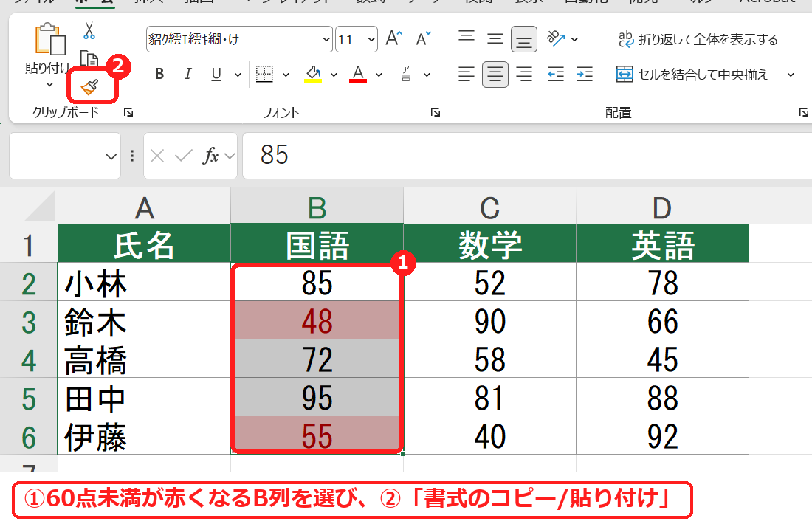Click name cell 伊藤
The image size is (812, 524).
click(144, 435)
